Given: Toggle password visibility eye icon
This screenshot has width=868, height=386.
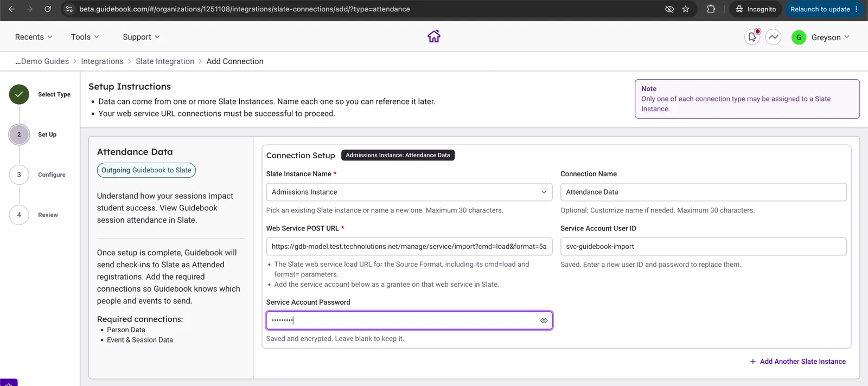Looking at the screenshot, I should click(x=544, y=320).
